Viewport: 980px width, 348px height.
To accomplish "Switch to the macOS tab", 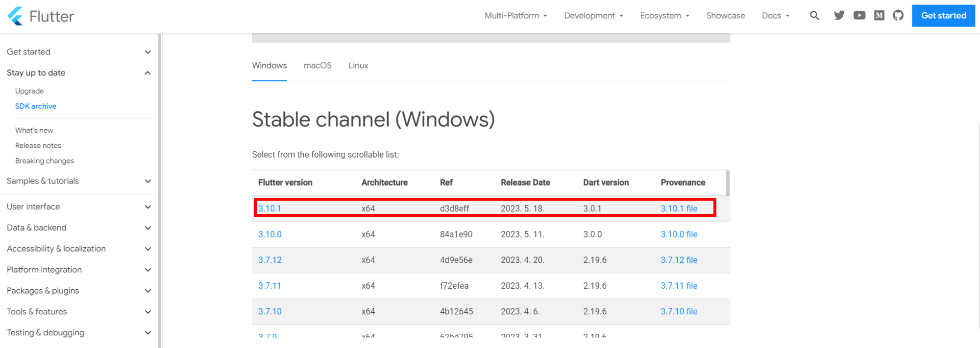I will click(318, 66).
